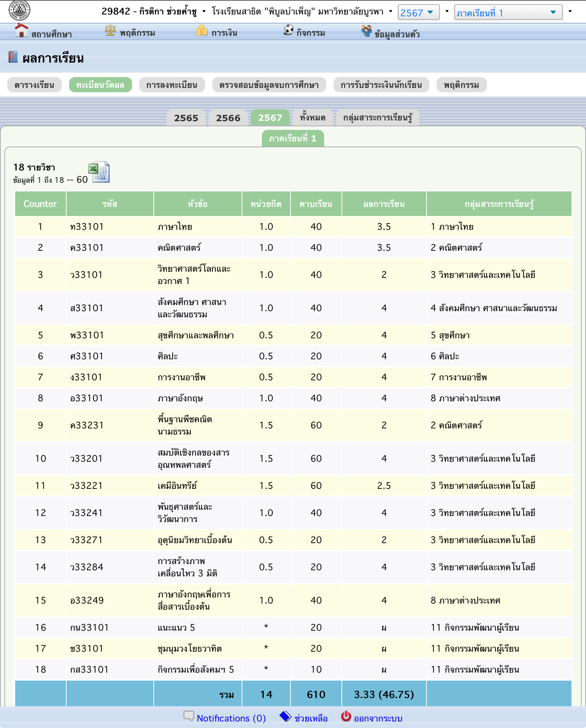Click subject เคมีอินทรีย์
The width and height of the screenshot is (586, 728).
pos(177,486)
